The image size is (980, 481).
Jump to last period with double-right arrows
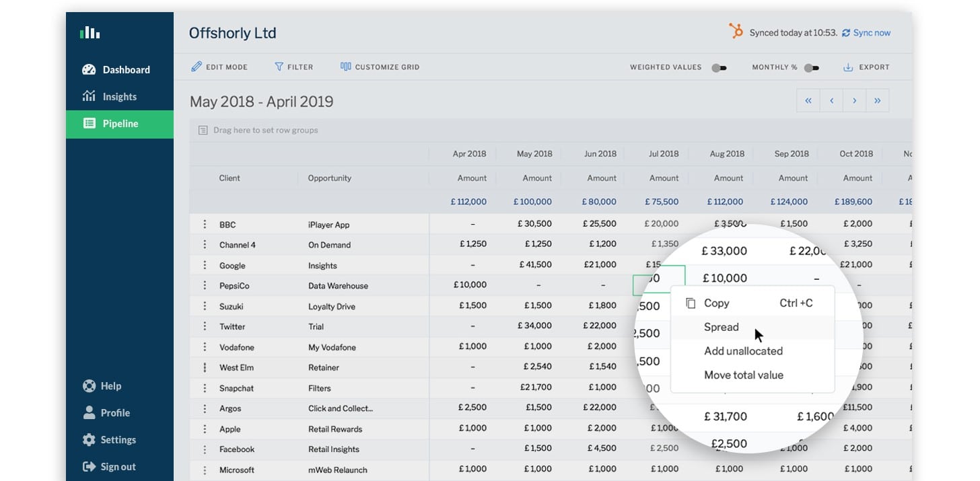click(x=877, y=100)
